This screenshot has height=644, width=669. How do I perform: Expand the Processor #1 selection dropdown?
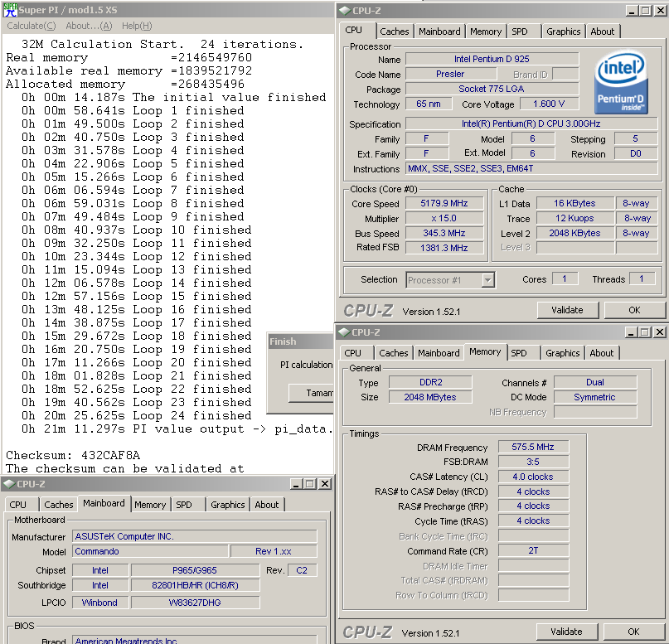488,280
